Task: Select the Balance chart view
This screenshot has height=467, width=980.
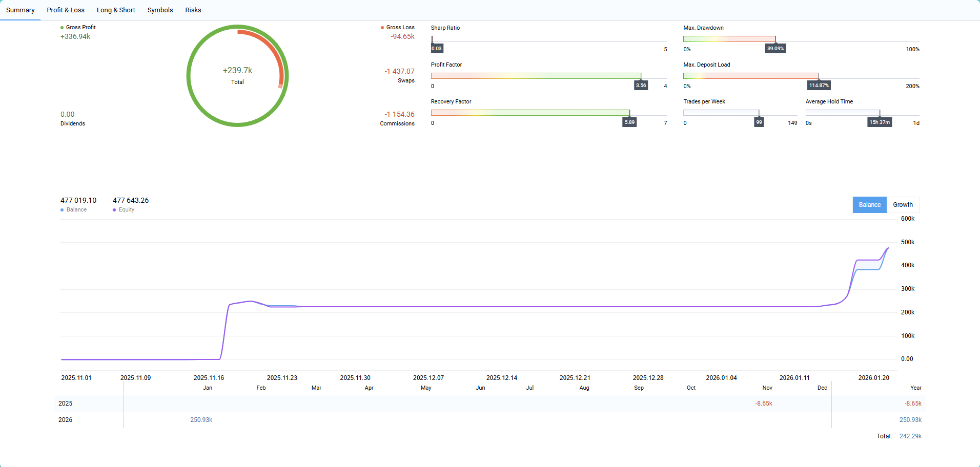Action: click(x=869, y=205)
